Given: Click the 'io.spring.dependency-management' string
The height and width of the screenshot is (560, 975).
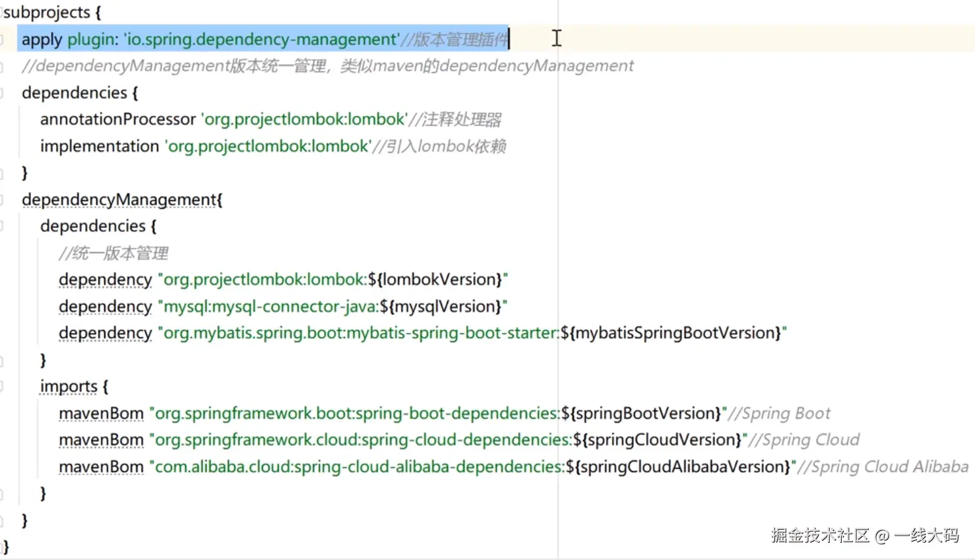Looking at the screenshot, I should (x=262, y=40).
